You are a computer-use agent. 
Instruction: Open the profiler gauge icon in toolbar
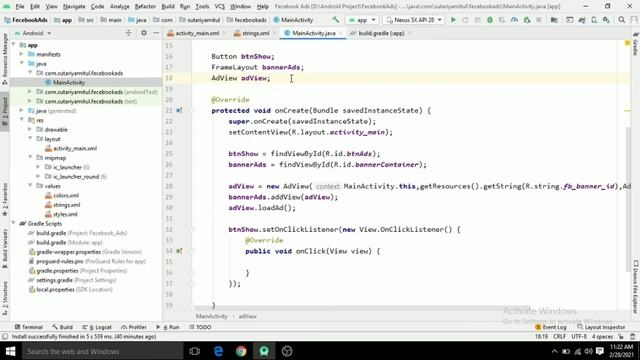[x=514, y=20]
